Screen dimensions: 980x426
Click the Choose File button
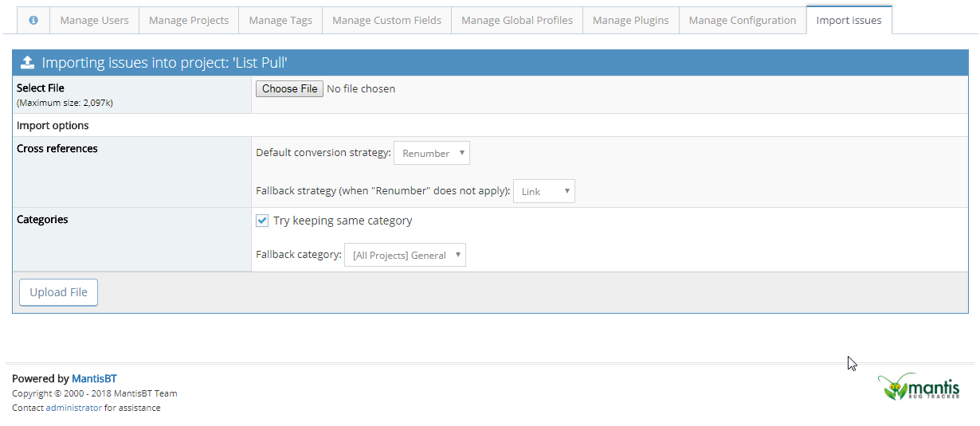[x=289, y=88]
